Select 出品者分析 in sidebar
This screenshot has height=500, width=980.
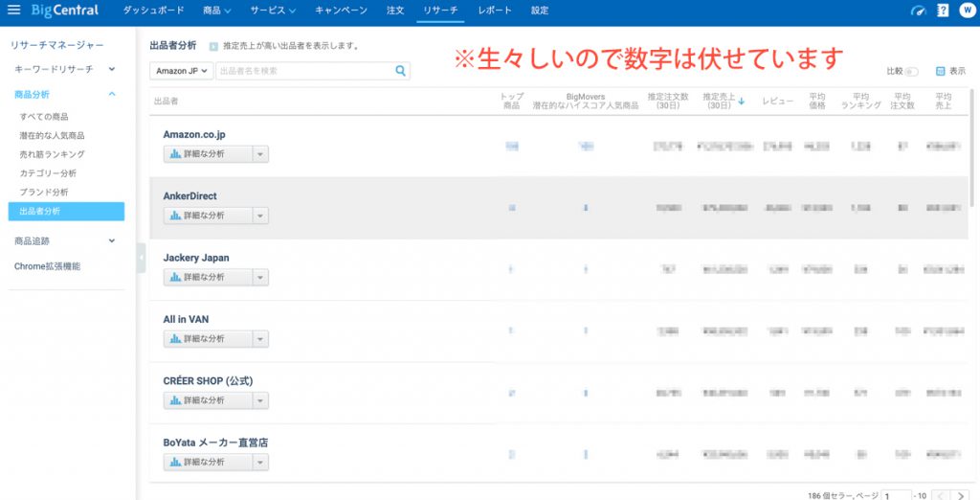pos(66,212)
